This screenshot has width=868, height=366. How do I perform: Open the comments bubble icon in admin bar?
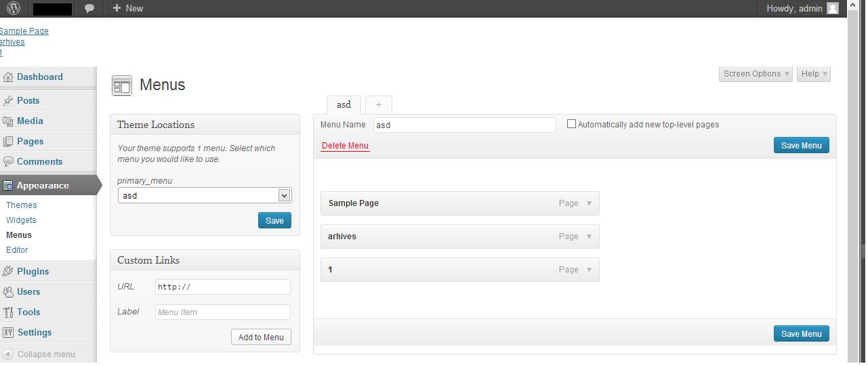(x=89, y=8)
